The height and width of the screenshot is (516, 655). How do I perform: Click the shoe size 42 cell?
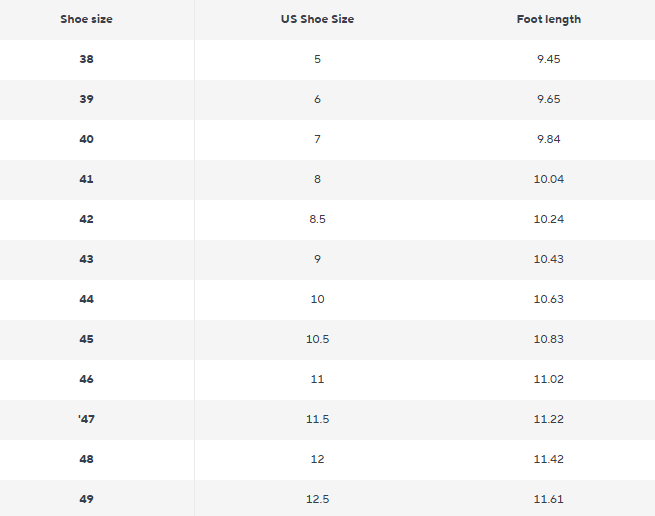(x=86, y=219)
